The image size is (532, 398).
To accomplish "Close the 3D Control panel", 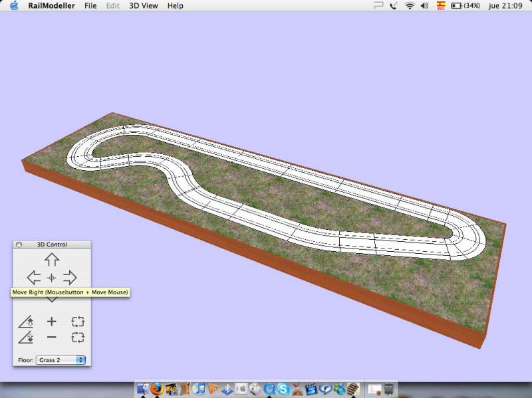I will [19, 245].
